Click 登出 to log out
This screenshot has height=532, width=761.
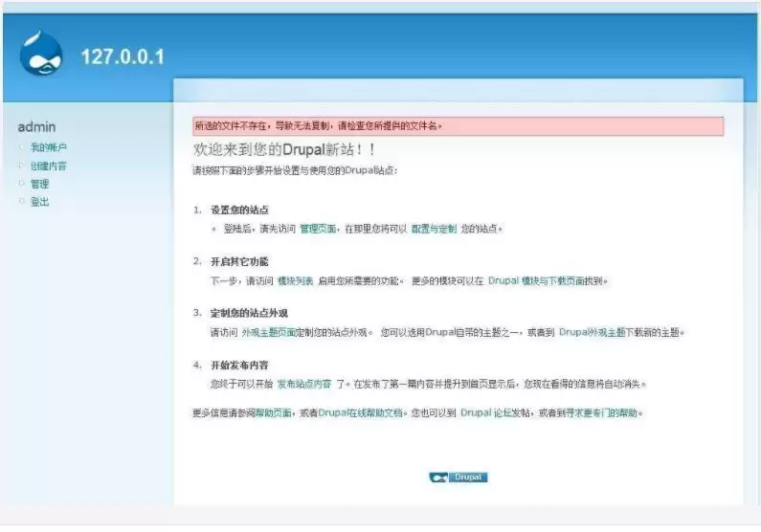click(40, 202)
